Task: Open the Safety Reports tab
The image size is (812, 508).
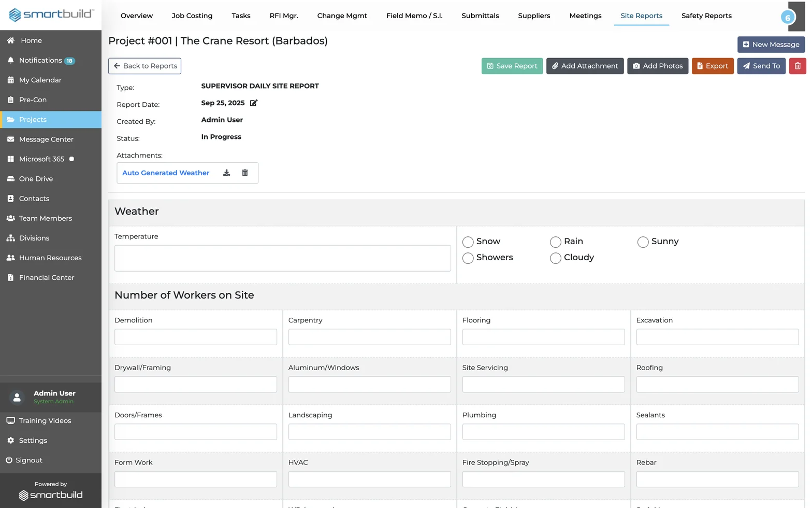Action: (706, 16)
